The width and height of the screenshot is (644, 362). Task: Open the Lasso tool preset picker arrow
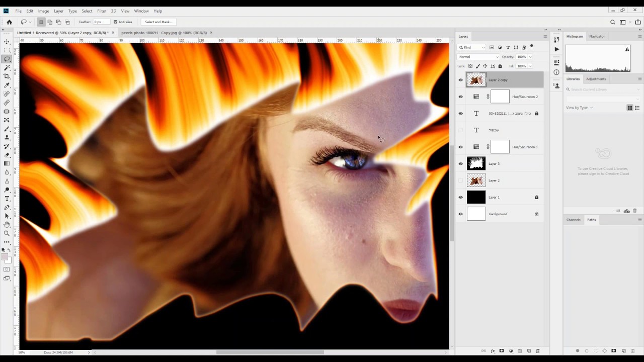tap(30, 22)
